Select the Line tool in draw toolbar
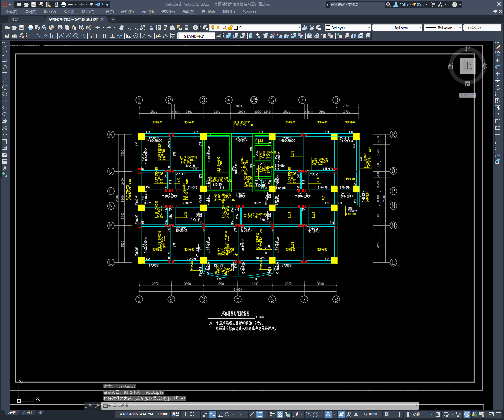 point(5,47)
